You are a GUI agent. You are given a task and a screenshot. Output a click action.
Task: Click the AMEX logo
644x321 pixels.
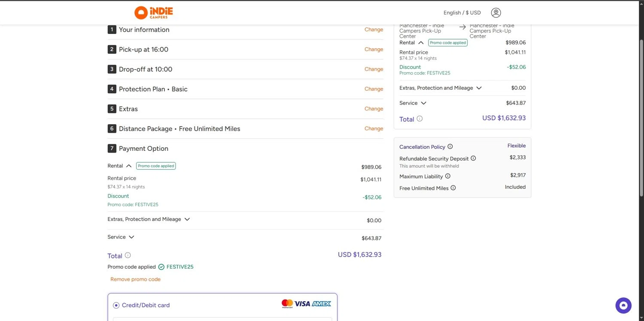point(322,304)
